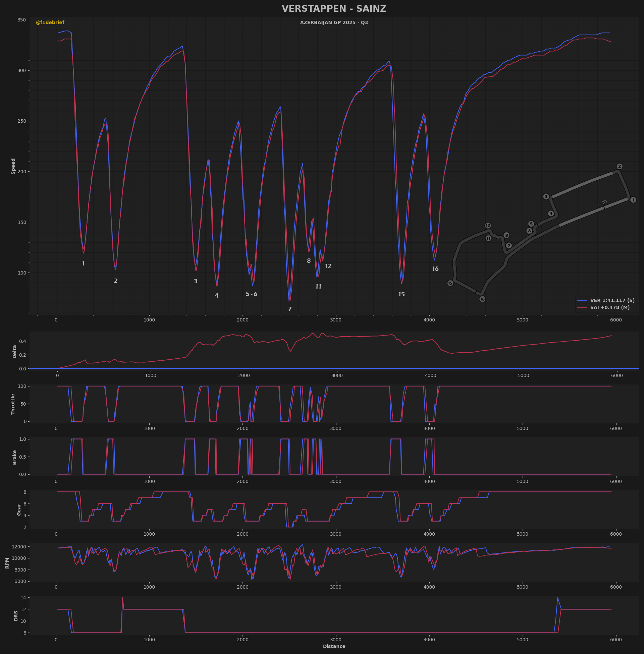
Task: Open the @f1debrief watermark link
Action: pyautogui.click(x=50, y=23)
